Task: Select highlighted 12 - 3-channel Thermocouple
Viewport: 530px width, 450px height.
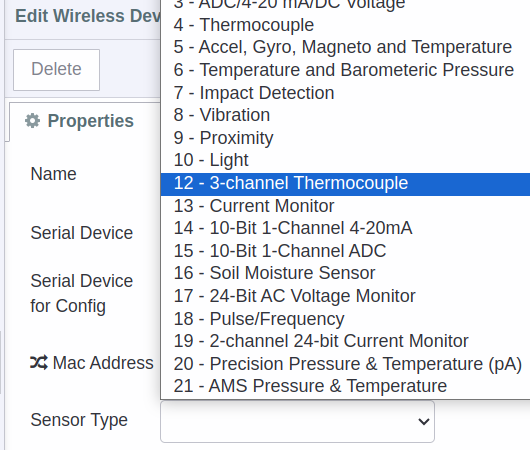Action: click(345, 184)
